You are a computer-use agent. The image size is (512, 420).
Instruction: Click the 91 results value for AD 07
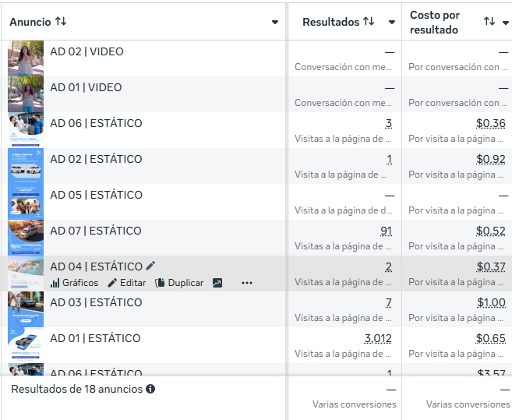387,231
